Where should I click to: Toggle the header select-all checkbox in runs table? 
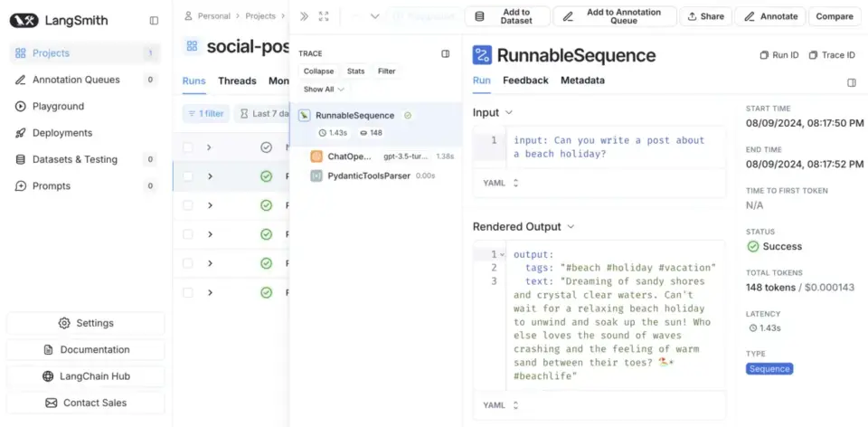188,147
